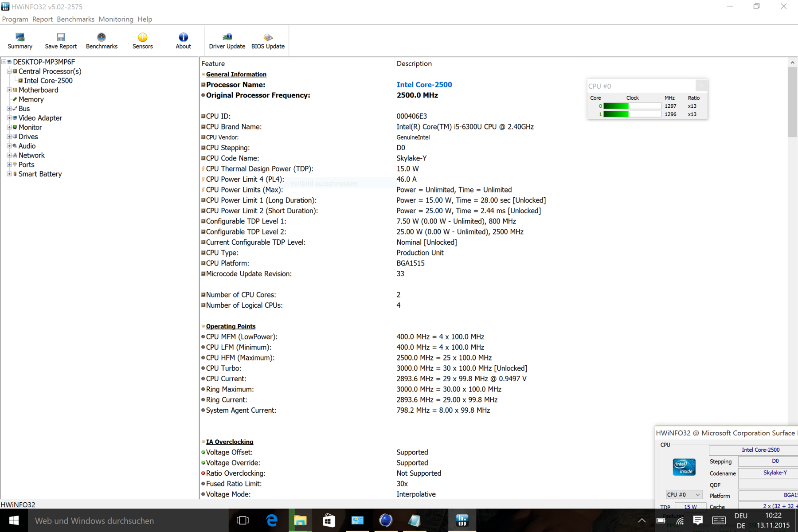Image resolution: width=798 pixels, height=532 pixels.
Task: Select the CPU Thermal Design Power row
Action: (391, 169)
